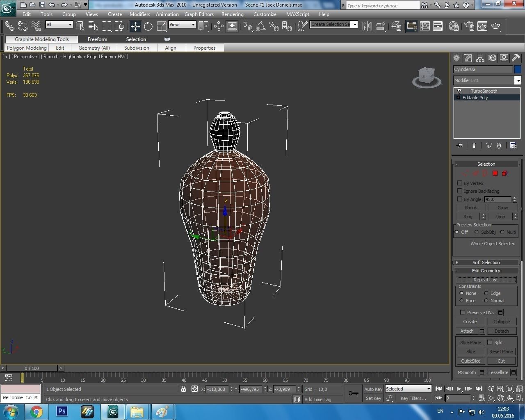Activate Select and Rotate tool
525x420 pixels.
(148, 26)
